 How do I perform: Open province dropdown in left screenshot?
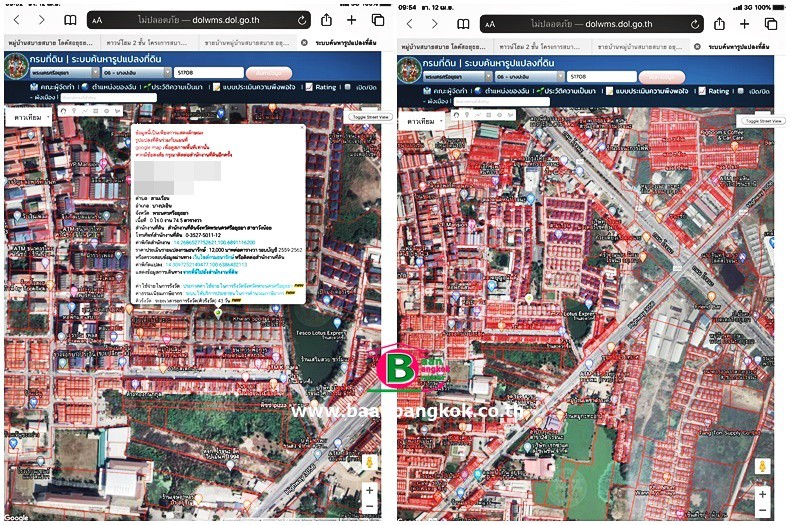click(64, 73)
